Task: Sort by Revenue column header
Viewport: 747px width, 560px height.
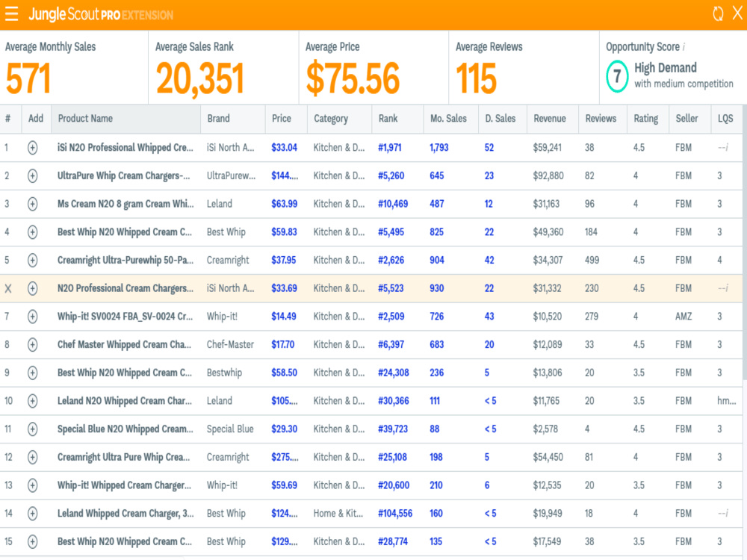Action: pos(553,119)
